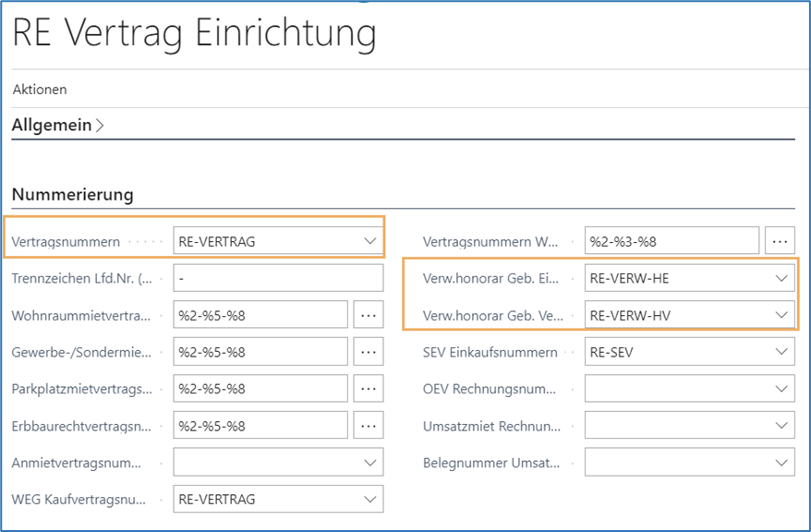Image resolution: width=811 pixels, height=532 pixels.
Task: Click ellipsis for Erbbaurechtvertrag number series
Action: click(x=369, y=425)
